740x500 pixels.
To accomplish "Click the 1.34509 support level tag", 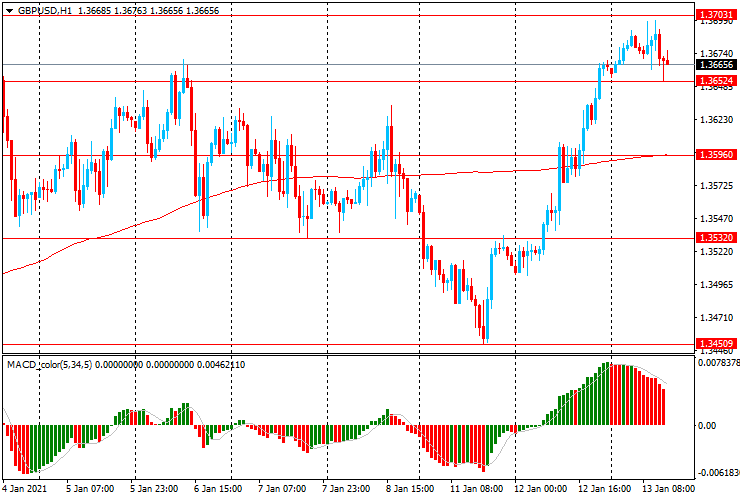I will [715, 344].
